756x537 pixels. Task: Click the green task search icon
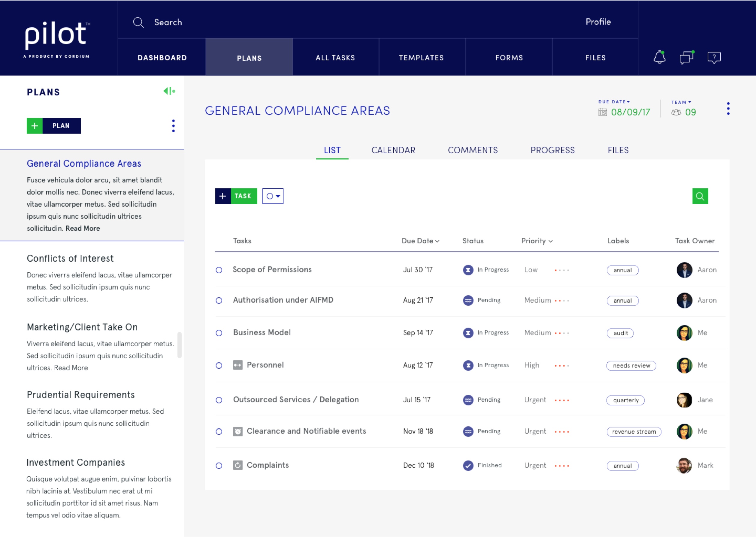coord(700,196)
